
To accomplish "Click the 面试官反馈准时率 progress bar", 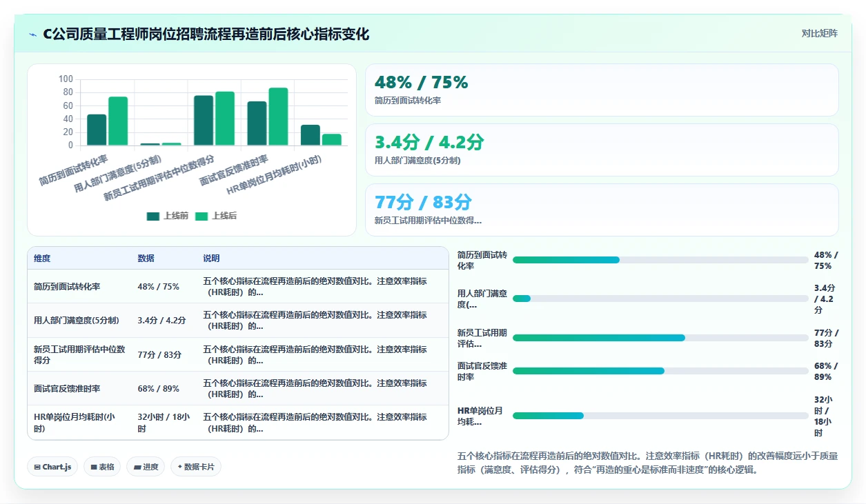I will tap(660, 371).
